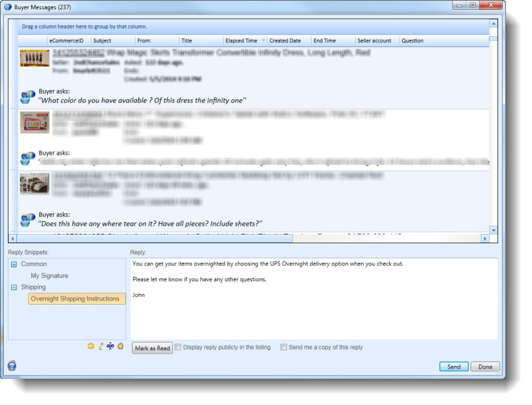
Task: Click the Mark as Read button
Action: [152, 348]
